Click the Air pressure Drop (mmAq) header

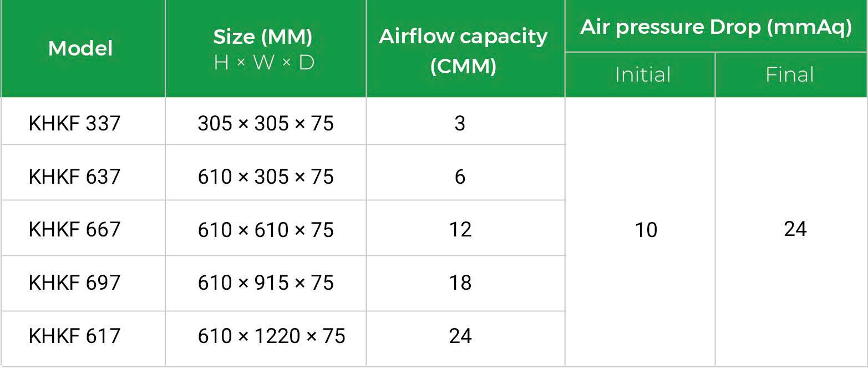tap(716, 27)
